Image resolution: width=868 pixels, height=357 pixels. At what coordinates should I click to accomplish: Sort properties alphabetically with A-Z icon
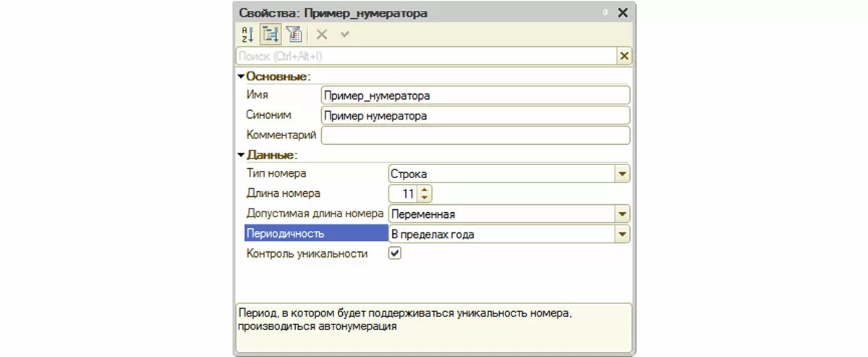pos(247,34)
